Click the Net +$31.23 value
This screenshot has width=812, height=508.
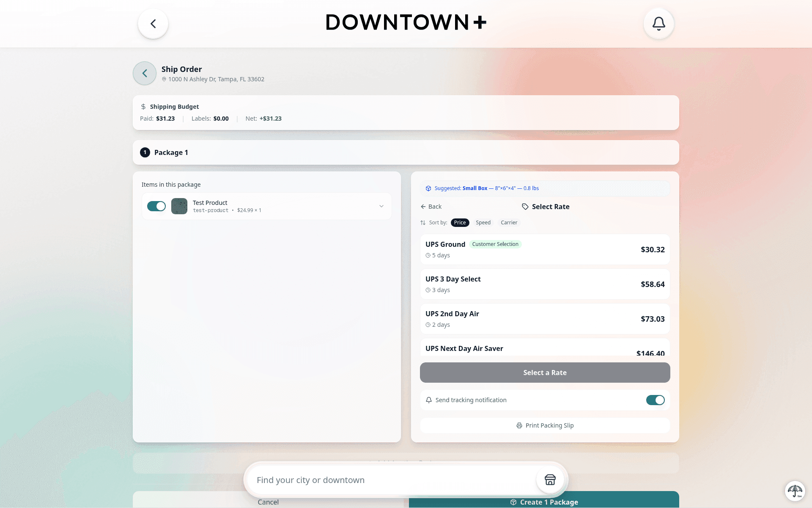(271, 119)
